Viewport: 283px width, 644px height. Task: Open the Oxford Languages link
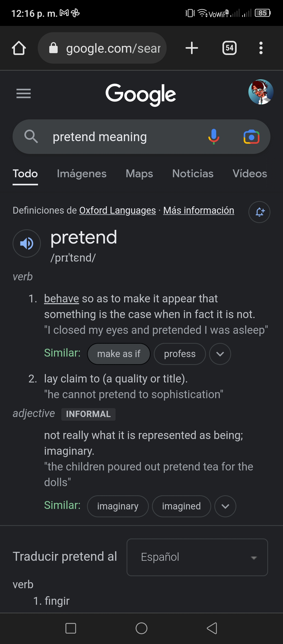[x=118, y=210]
